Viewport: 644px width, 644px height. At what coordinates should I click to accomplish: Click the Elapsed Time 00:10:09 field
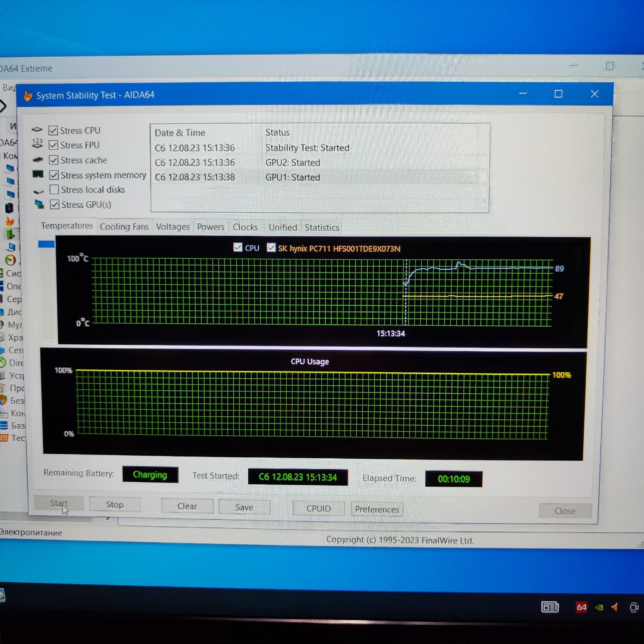(x=454, y=479)
